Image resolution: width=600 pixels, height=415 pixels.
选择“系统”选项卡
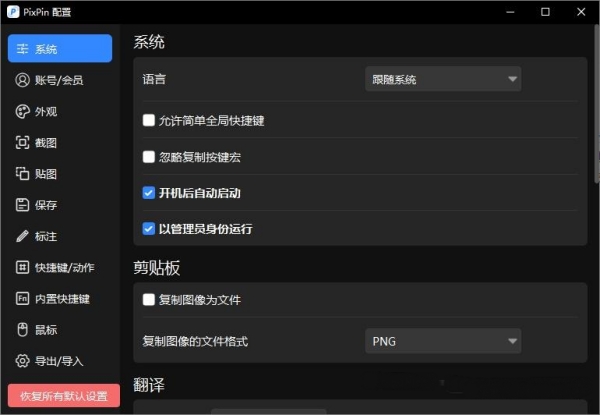pos(60,49)
